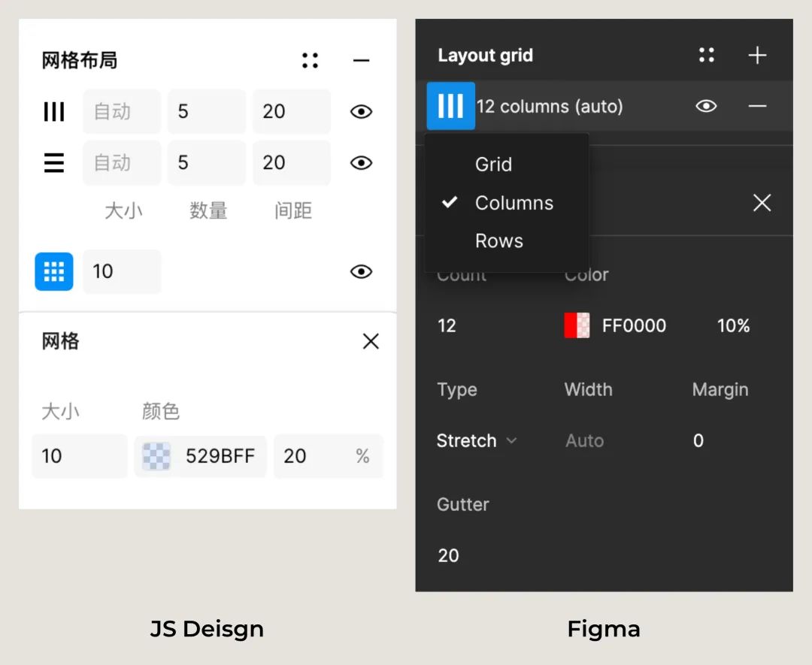This screenshot has width=812, height=665.
Task: Select the rows icon in JS Design panel
Action: click(54, 163)
